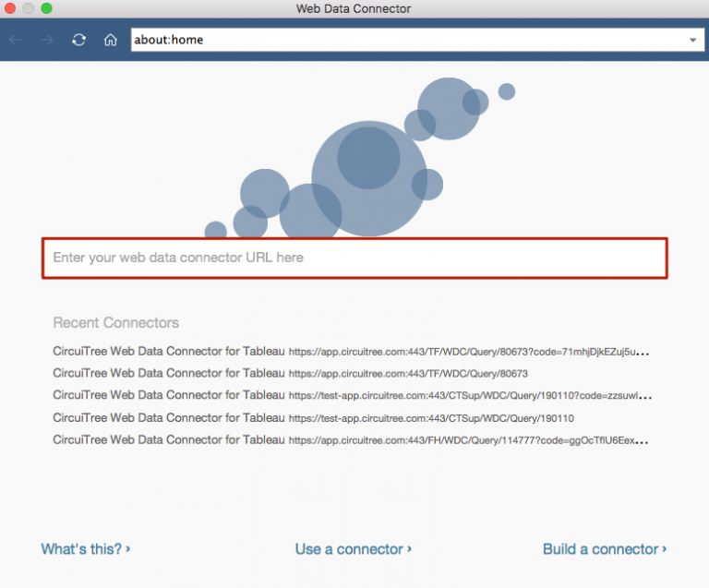This screenshot has width=709, height=588.
Task: Open recent connector FH/WDC/Query/114777
Action: pyautogui.click(x=351, y=440)
